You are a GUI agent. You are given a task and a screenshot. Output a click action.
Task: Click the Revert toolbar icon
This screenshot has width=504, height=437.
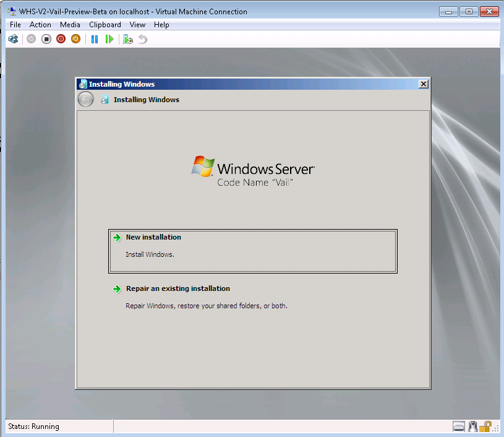pos(143,39)
